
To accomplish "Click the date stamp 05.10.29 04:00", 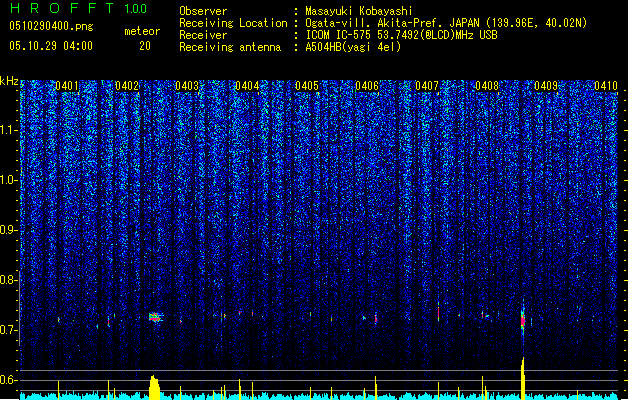I will pyautogui.click(x=51, y=46).
